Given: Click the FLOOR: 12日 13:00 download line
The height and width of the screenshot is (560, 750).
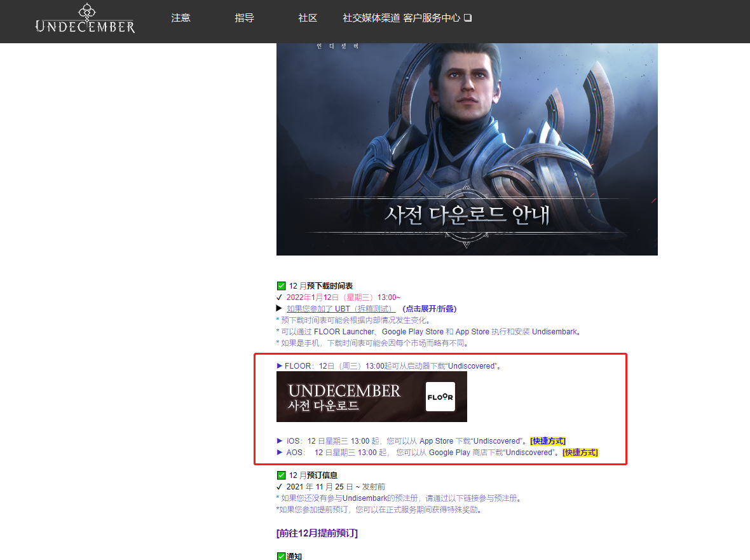Looking at the screenshot, I should (x=388, y=366).
